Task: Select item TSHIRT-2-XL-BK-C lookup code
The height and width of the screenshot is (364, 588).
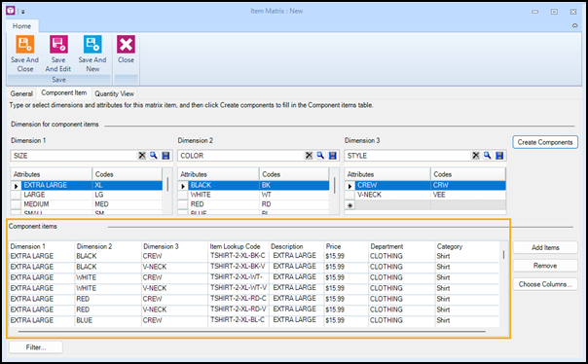Action: tap(238, 256)
